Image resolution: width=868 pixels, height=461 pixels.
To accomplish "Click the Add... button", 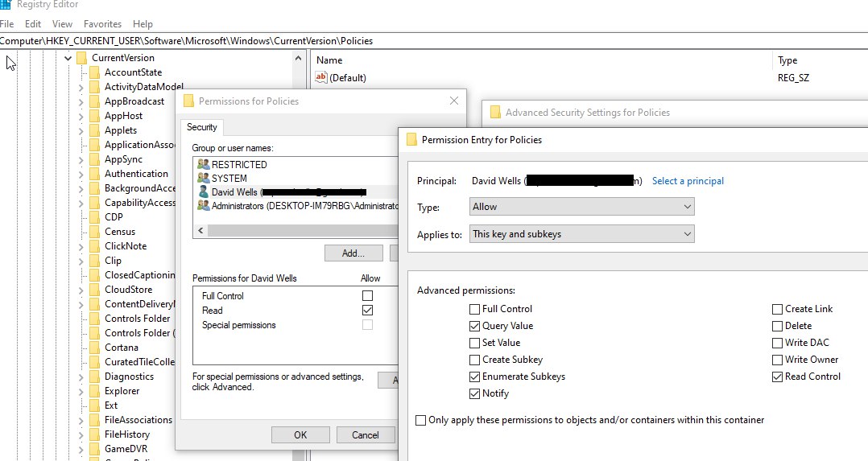I will tap(353, 253).
